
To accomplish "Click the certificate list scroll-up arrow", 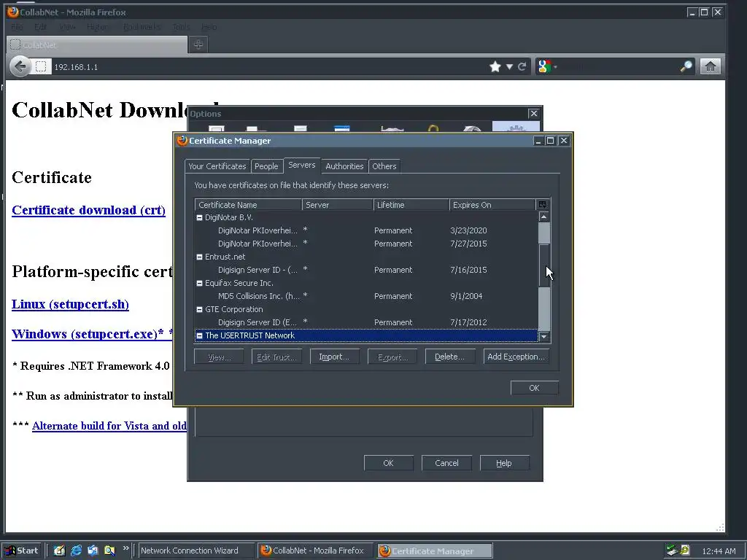I will (543, 217).
